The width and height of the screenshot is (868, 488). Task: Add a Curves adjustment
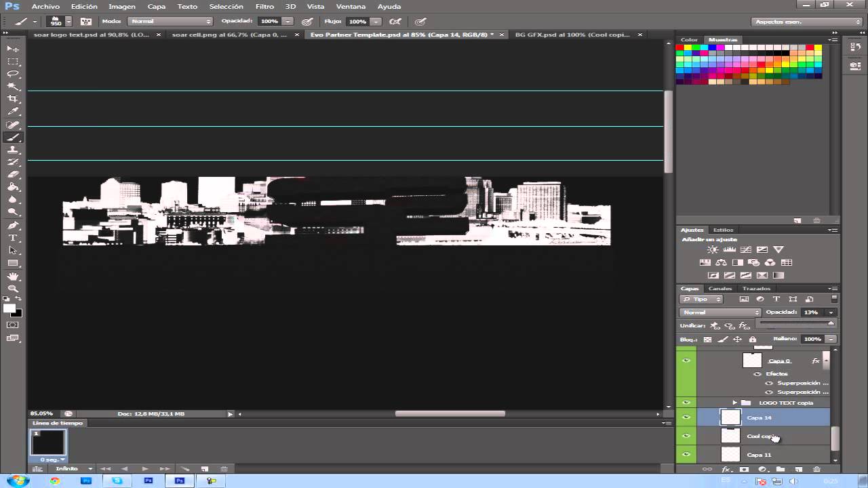(x=746, y=249)
